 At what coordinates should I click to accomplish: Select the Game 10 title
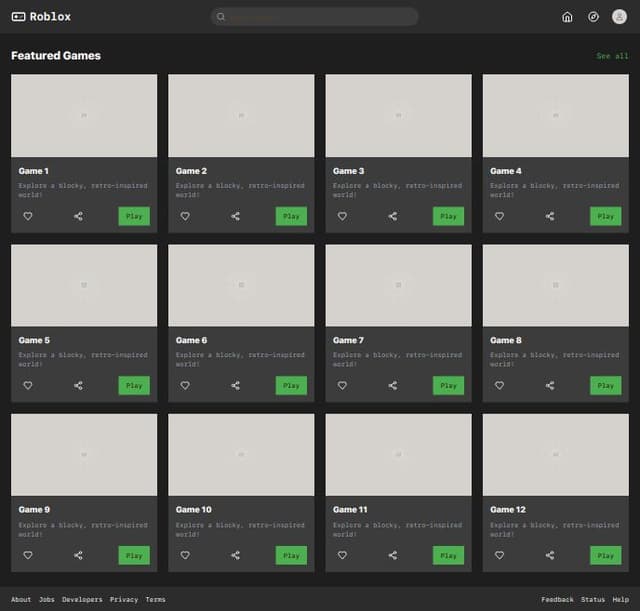(193, 510)
